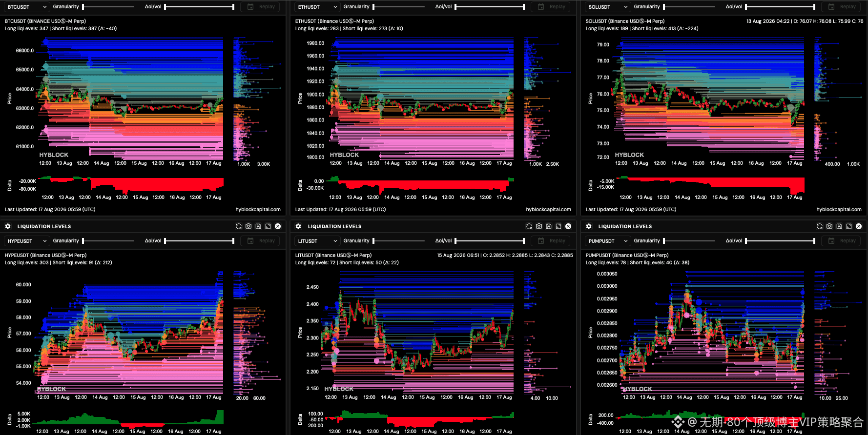
Task: Expand the LITUSDT panel to fullscreen
Action: [x=558, y=226]
